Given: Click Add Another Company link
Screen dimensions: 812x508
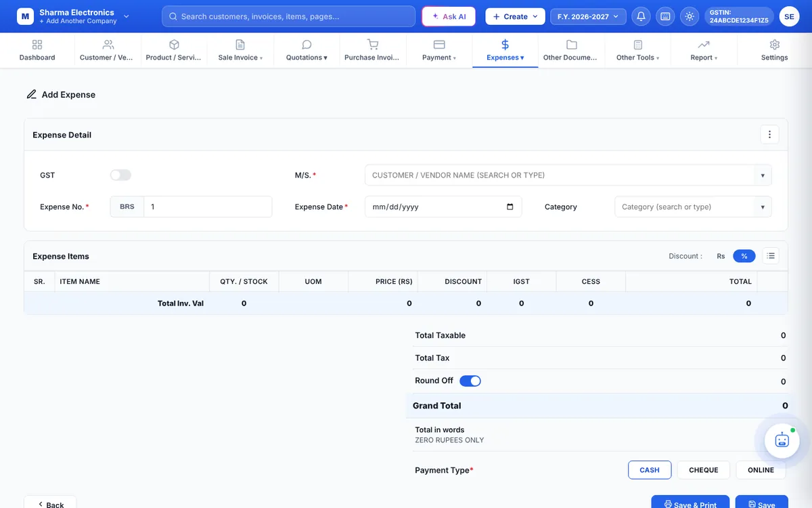Looking at the screenshot, I should [x=78, y=21].
